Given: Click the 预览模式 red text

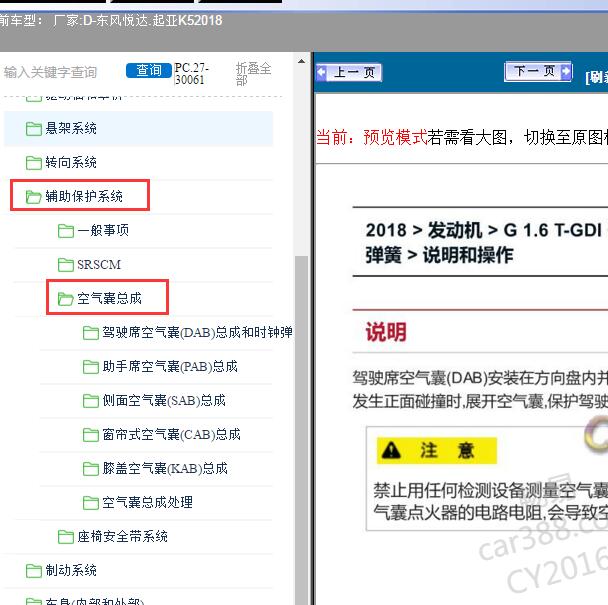Looking at the screenshot, I should pos(395,138).
